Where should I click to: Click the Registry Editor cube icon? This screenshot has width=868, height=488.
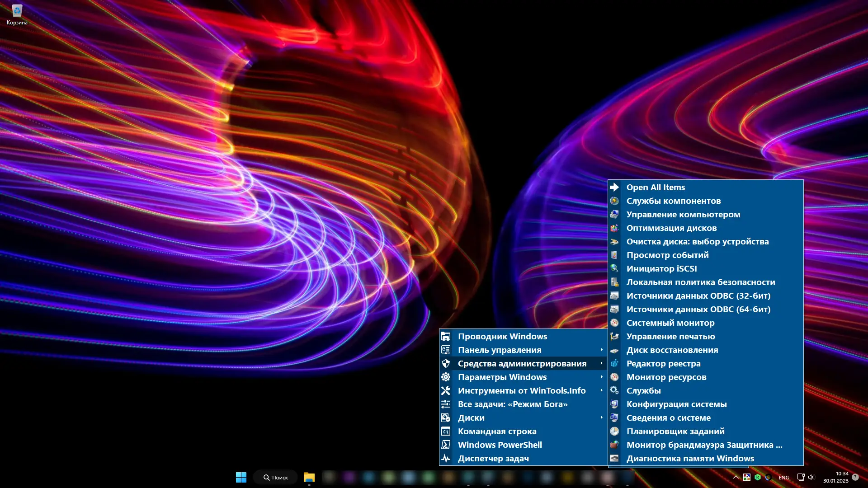tap(614, 363)
